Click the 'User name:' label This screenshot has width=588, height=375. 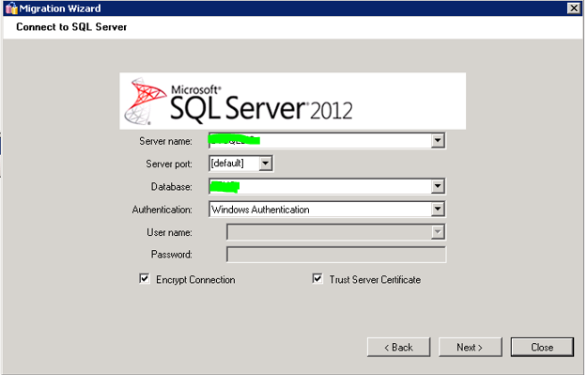(x=169, y=232)
